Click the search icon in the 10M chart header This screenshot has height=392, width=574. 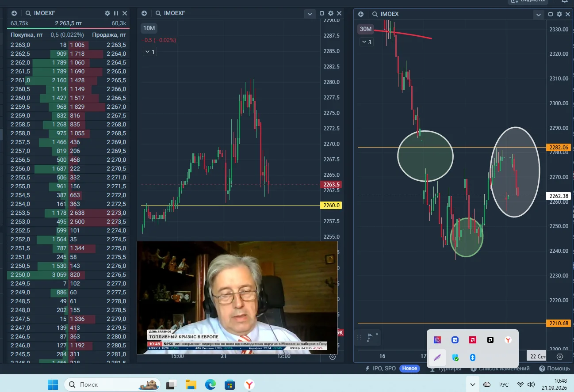[158, 13]
